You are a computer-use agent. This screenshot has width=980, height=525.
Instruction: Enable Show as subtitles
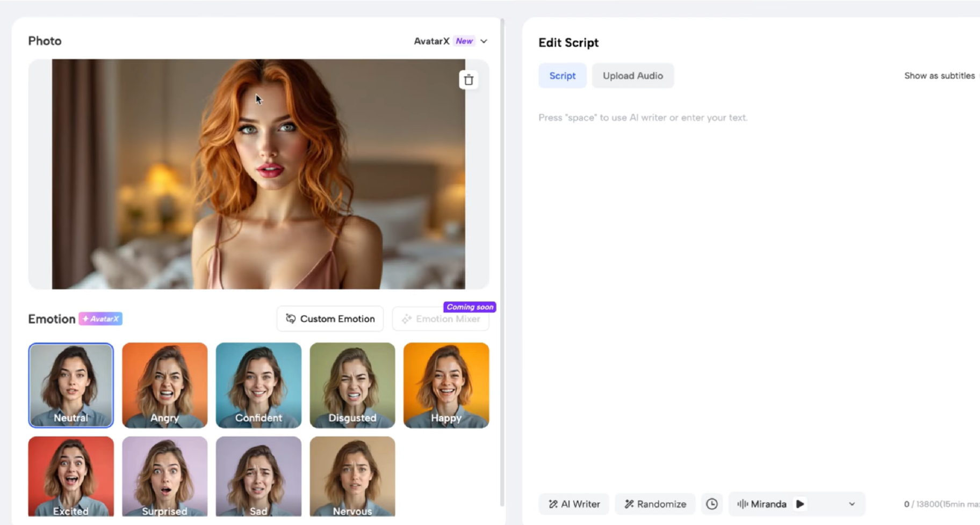[x=939, y=75]
